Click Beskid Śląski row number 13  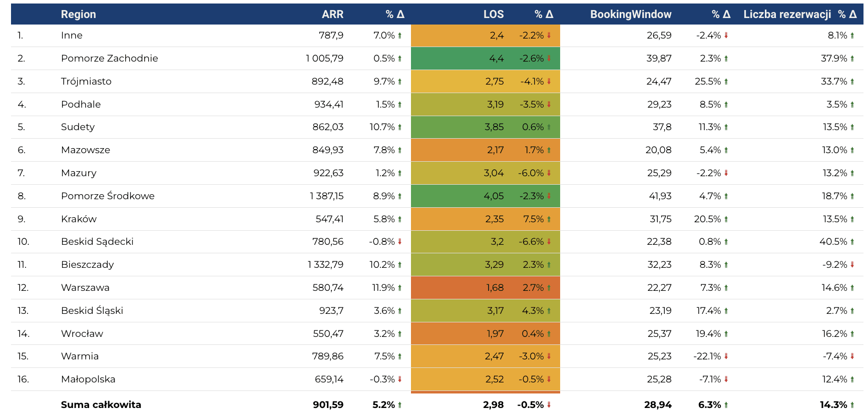(x=23, y=311)
